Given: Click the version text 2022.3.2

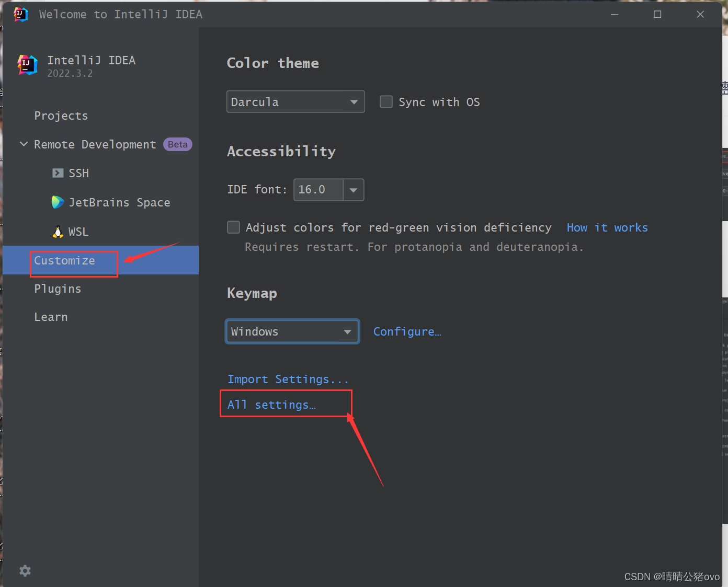Looking at the screenshot, I should (70, 74).
